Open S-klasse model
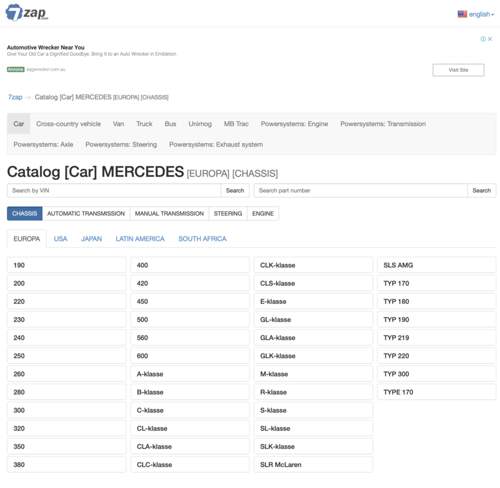Viewport: 500px width, 488px height. pyautogui.click(x=313, y=410)
